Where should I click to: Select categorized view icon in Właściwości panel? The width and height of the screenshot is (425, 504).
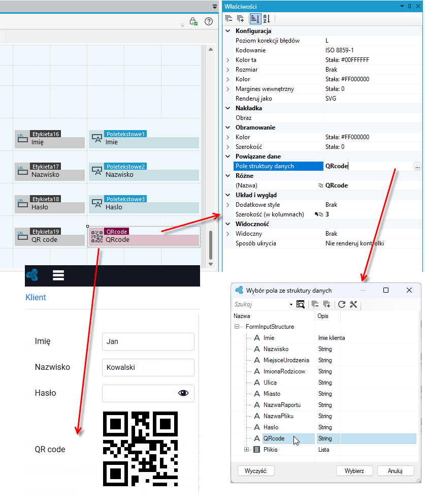(255, 19)
